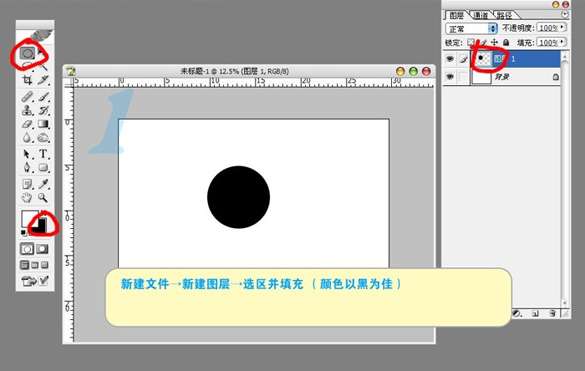This screenshot has width=585, height=371.
Task: Select the Type tool
Action: point(43,154)
